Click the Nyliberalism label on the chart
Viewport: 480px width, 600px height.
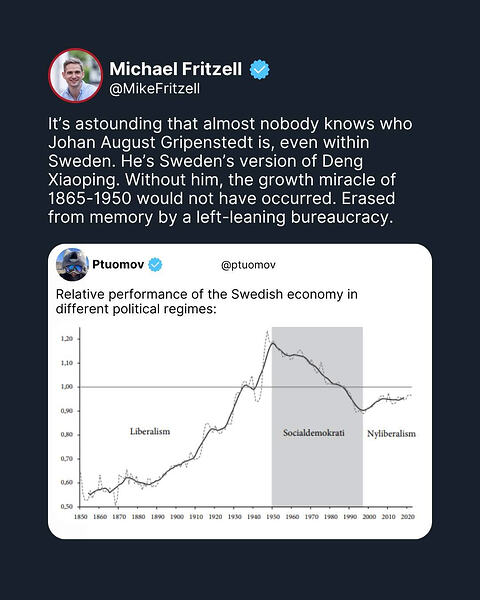(x=391, y=434)
